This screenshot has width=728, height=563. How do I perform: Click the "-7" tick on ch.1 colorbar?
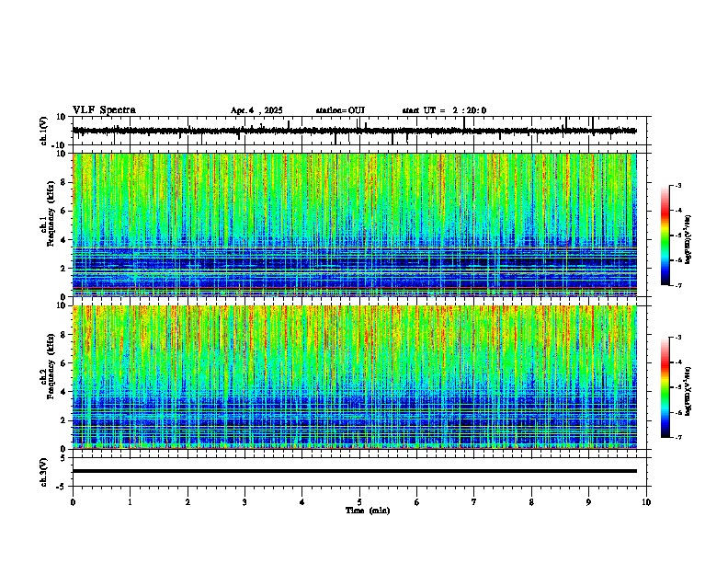click(x=678, y=286)
